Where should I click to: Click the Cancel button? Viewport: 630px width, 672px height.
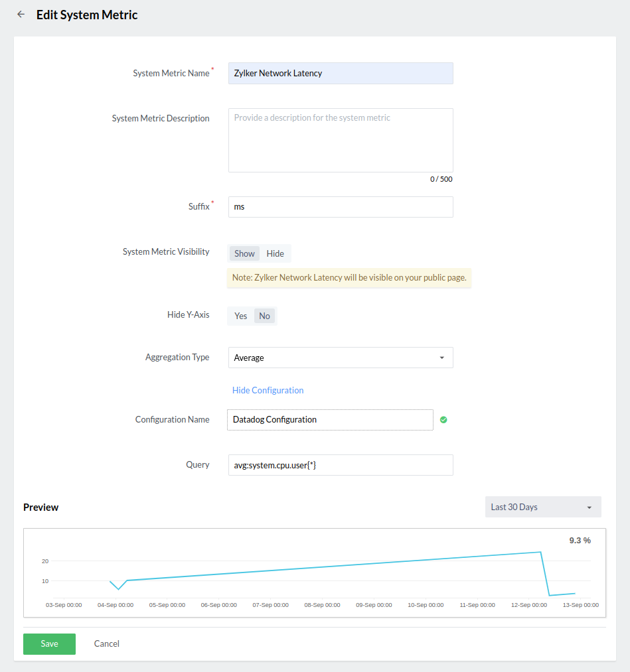tap(107, 643)
